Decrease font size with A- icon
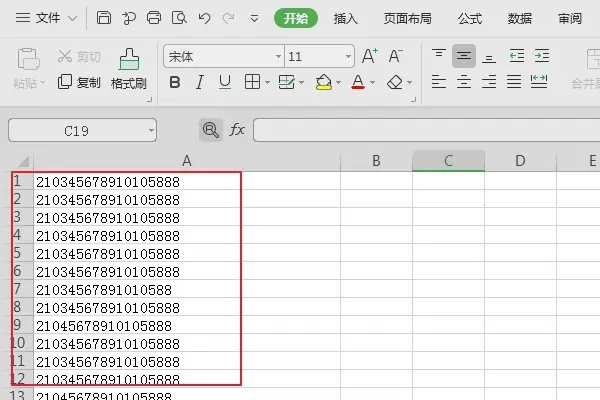The width and height of the screenshot is (600, 400). point(395,56)
